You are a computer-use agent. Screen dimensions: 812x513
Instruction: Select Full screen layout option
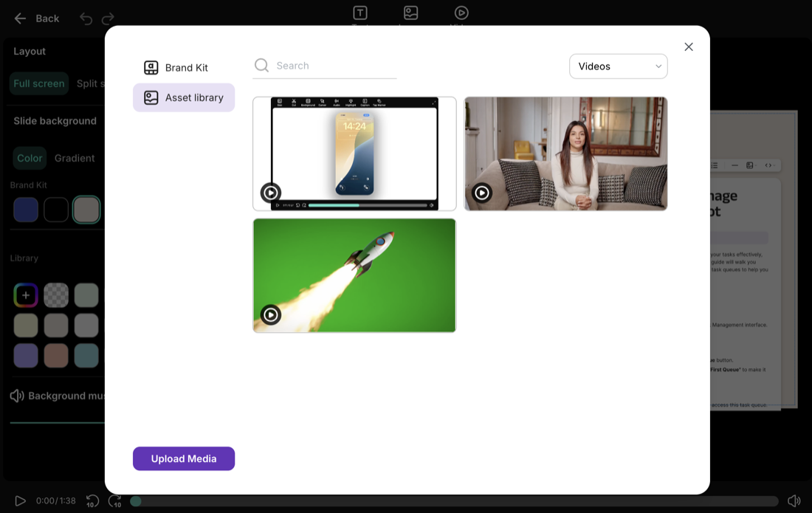(39, 83)
